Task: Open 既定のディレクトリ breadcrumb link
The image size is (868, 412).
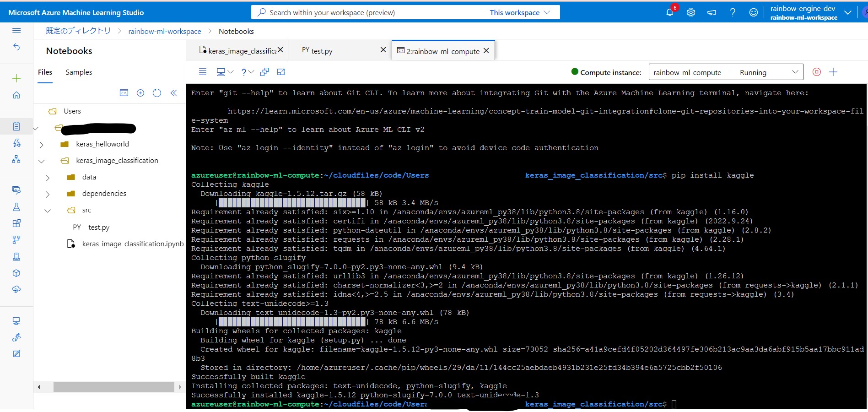Action: [x=78, y=31]
